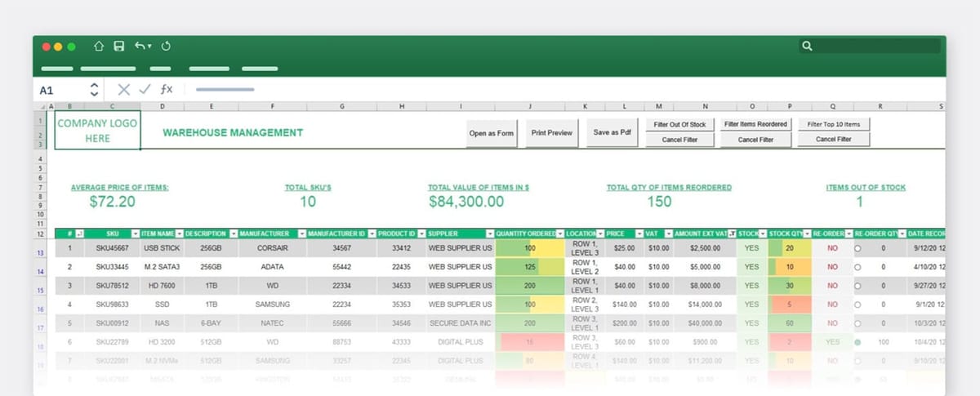Click the M.2 SATA3 item name cell
Screen dimensions: 980x396
coord(163,266)
